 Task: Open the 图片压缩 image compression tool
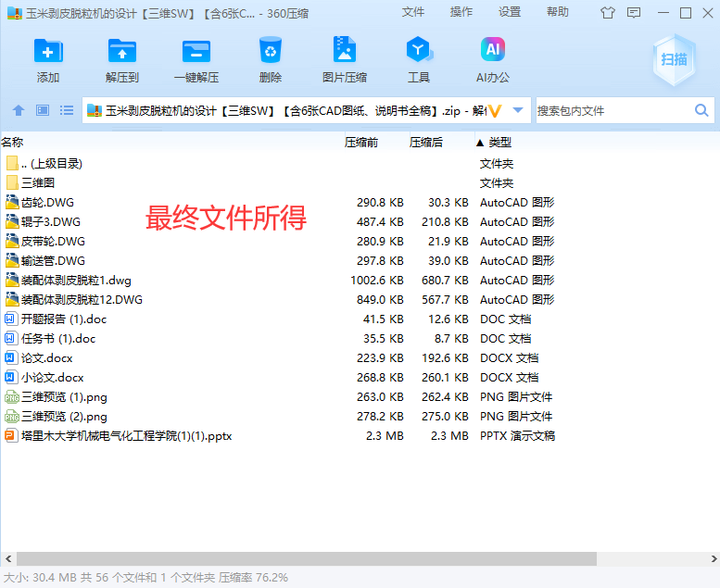click(x=345, y=50)
